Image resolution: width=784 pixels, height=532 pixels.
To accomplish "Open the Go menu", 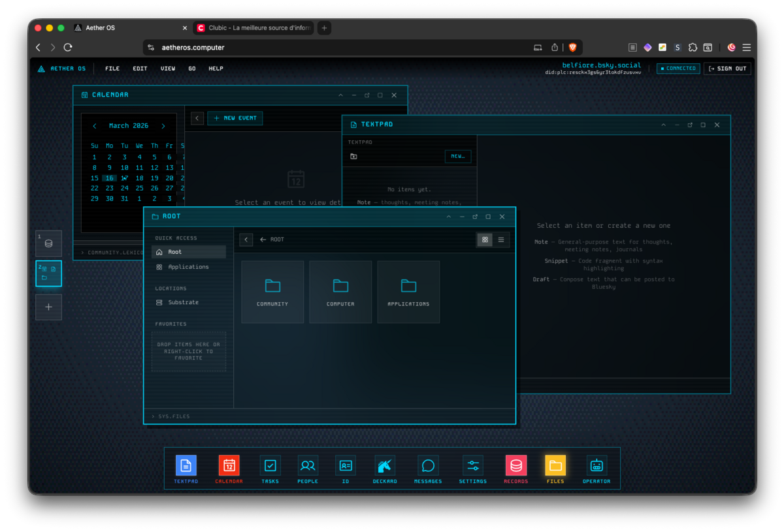I will coord(192,69).
